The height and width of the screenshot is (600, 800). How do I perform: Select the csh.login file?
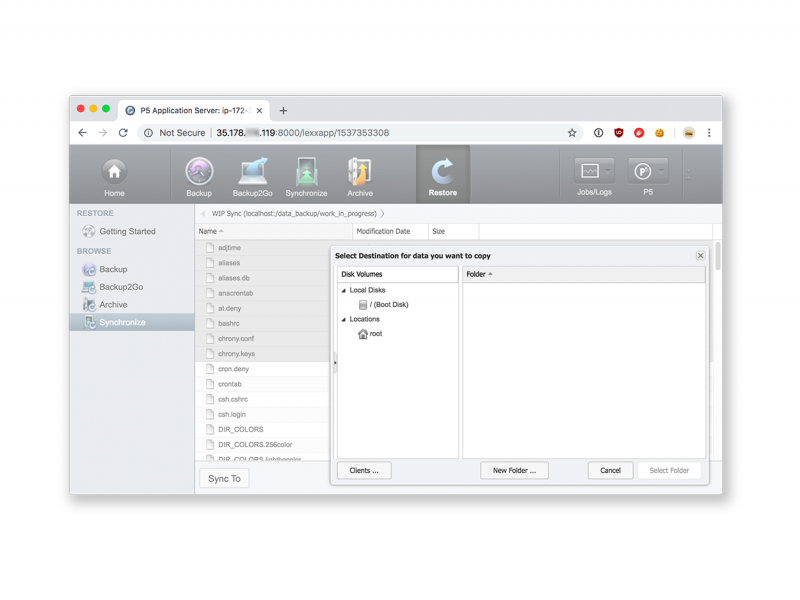262,414
